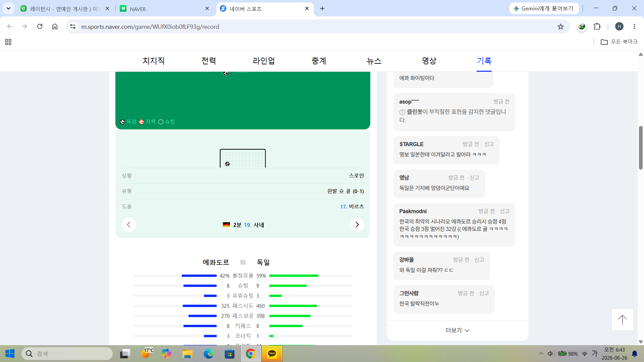Open player 17. 비르츠 assist link
The height and width of the screenshot is (362, 644).
point(352,206)
